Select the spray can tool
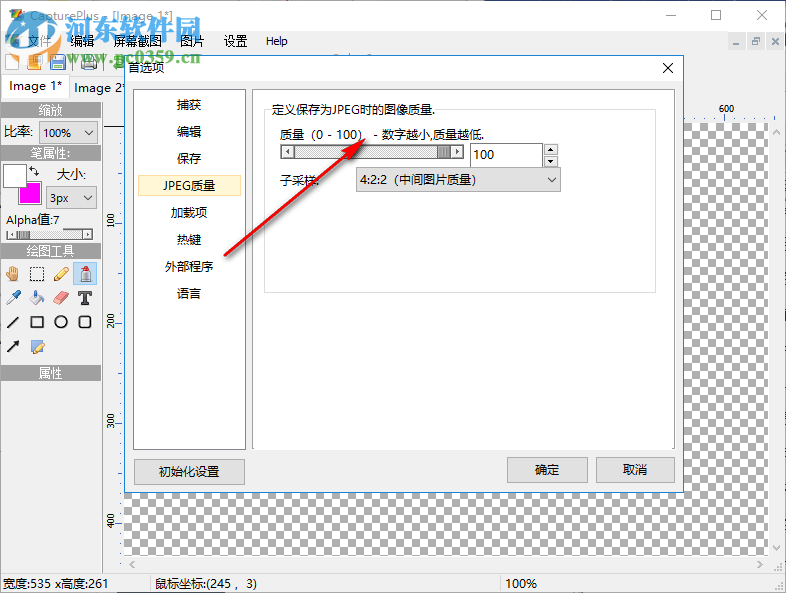 pos(85,274)
